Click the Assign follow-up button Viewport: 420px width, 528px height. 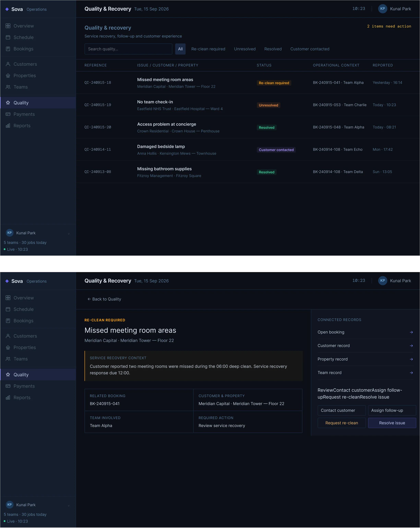[x=392, y=410]
